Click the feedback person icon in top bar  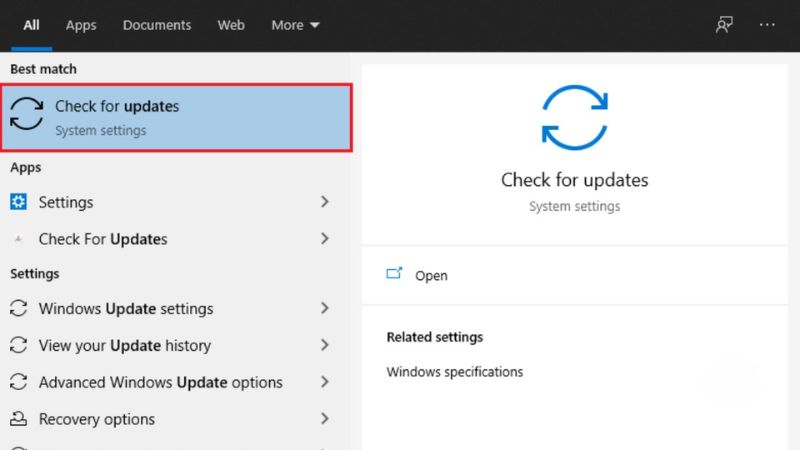click(724, 24)
